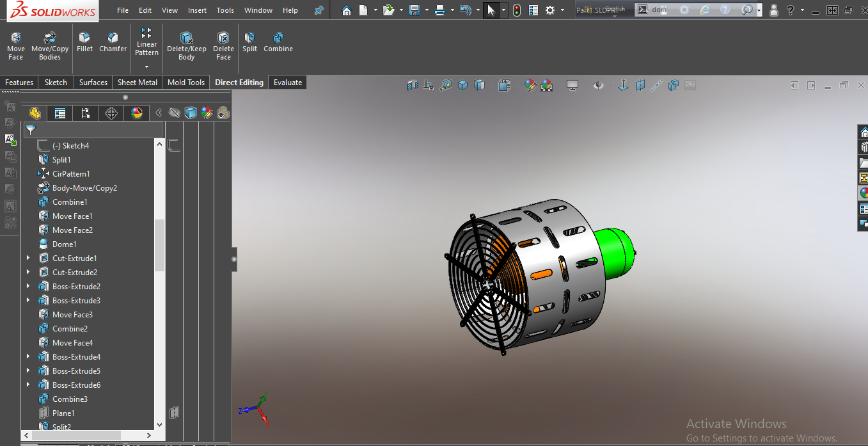Print the document
868x446 pixels.
pyautogui.click(x=439, y=10)
